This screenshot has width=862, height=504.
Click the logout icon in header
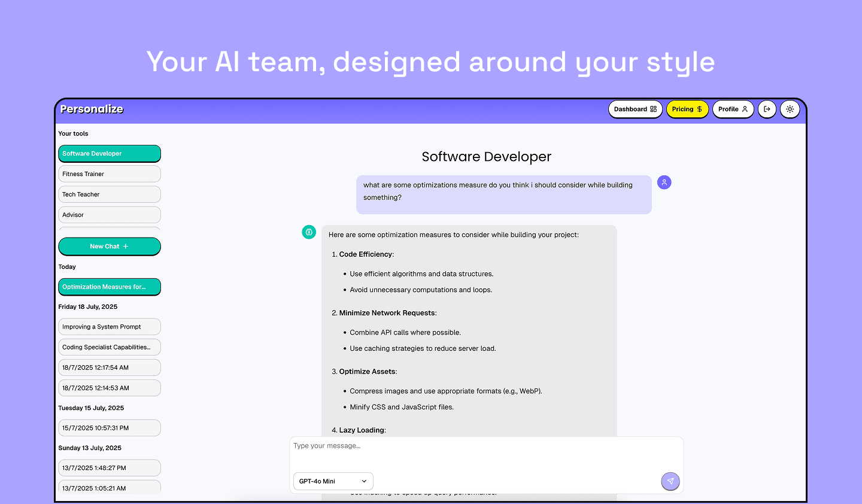coord(767,110)
